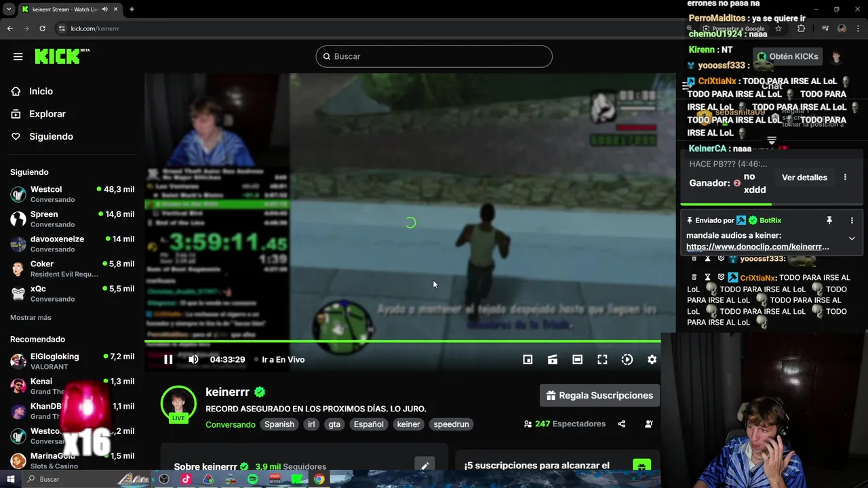Open poll options three-dot menu
Screen dimensions: 868x488
click(x=845, y=178)
